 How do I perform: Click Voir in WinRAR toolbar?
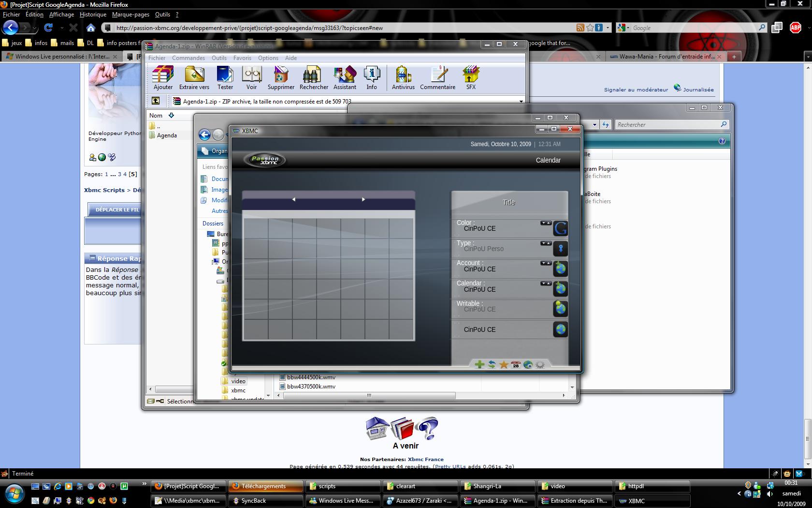point(251,78)
